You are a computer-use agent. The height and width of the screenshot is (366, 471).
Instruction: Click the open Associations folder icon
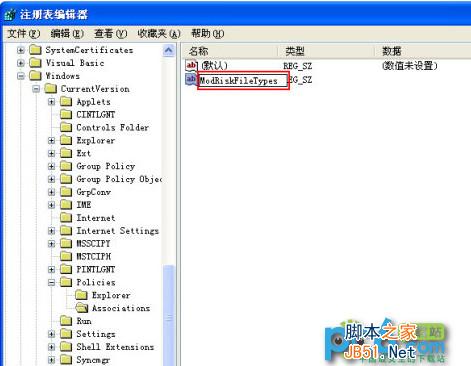click(81, 308)
